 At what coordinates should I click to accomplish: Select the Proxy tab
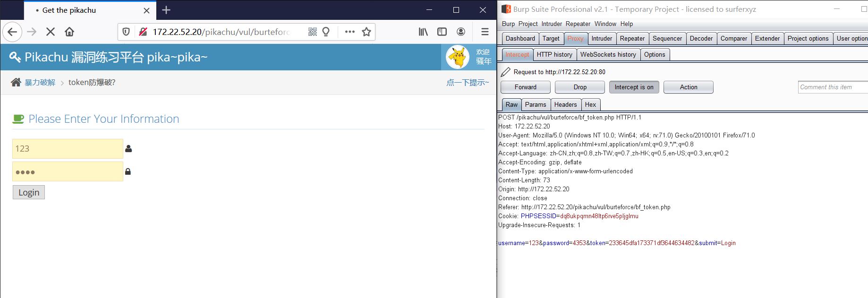coord(575,38)
